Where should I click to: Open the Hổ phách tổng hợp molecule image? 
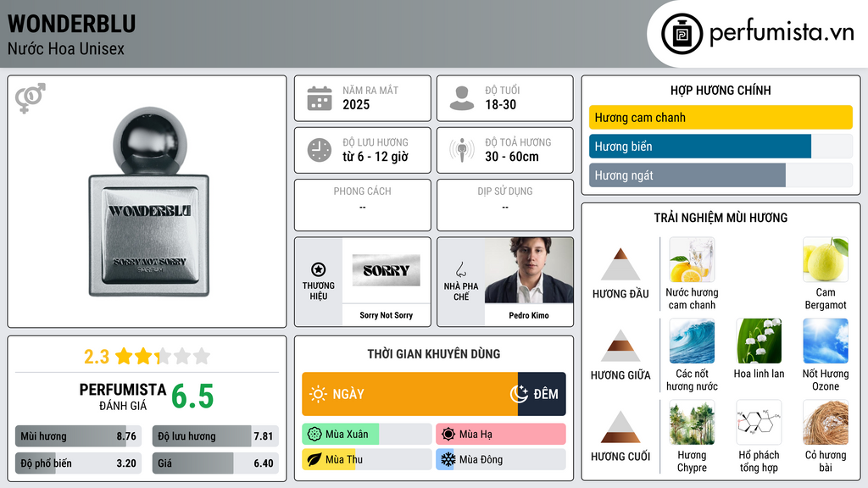point(759,423)
